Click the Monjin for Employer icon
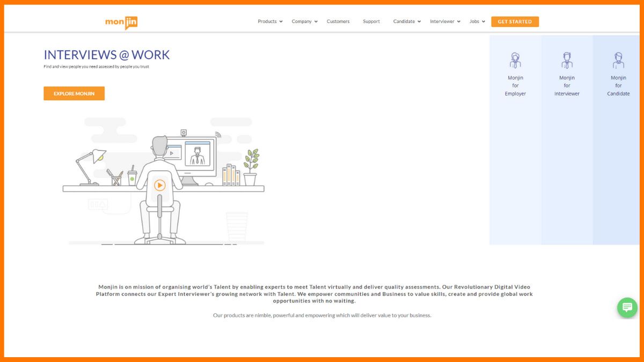Image resolution: width=644 pixels, height=362 pixels. click(515, 60)
